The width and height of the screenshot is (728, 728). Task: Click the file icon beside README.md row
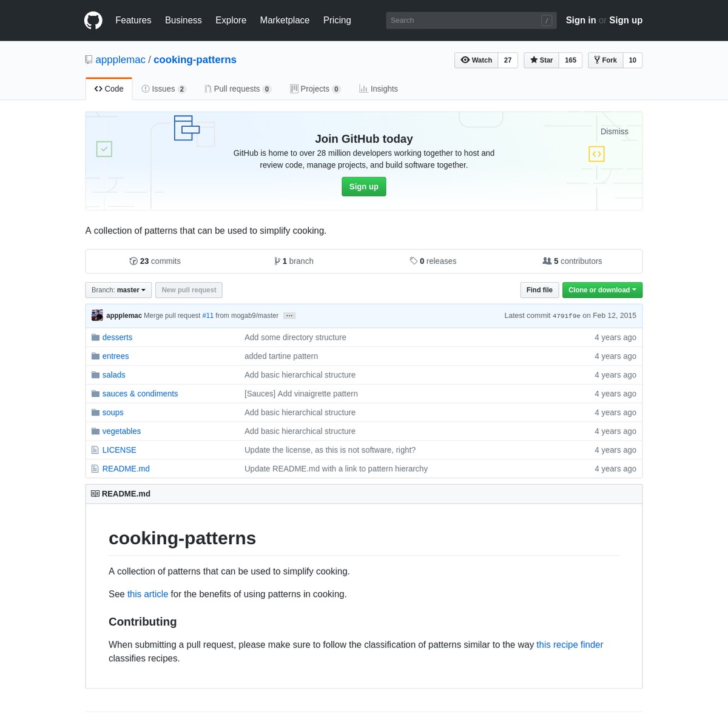[95, 469]
